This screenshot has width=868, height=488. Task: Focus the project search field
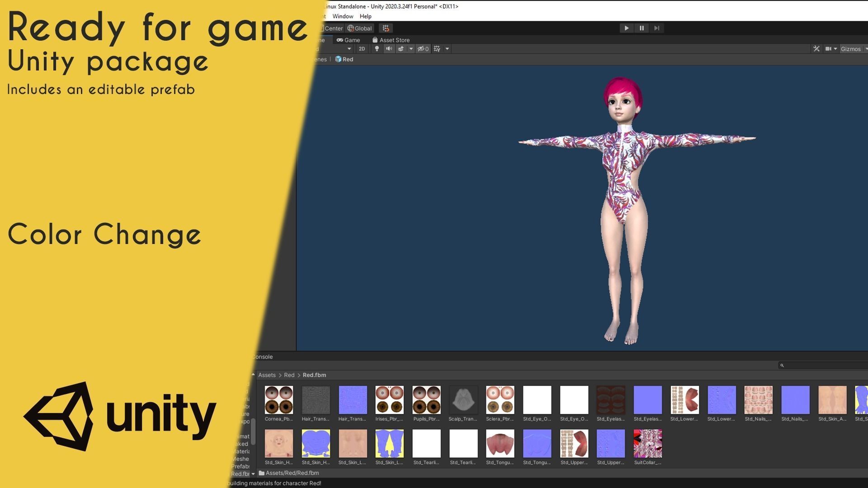tap(824, 365)
